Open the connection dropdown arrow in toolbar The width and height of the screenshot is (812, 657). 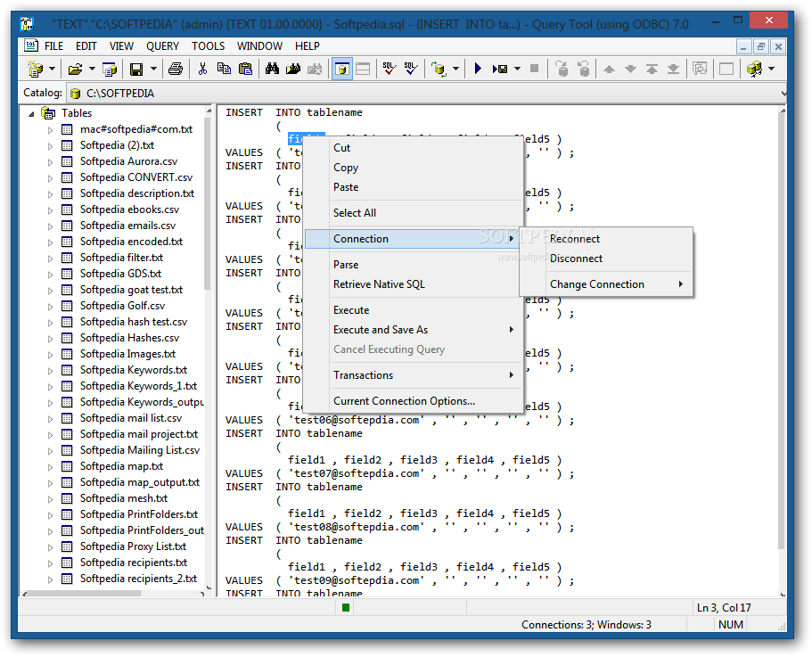(x=455, y=69)
